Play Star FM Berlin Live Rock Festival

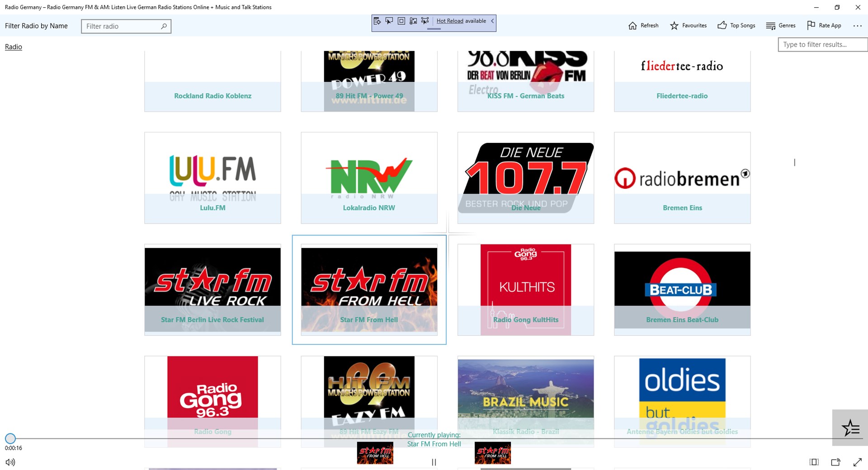tap(212, 290)
